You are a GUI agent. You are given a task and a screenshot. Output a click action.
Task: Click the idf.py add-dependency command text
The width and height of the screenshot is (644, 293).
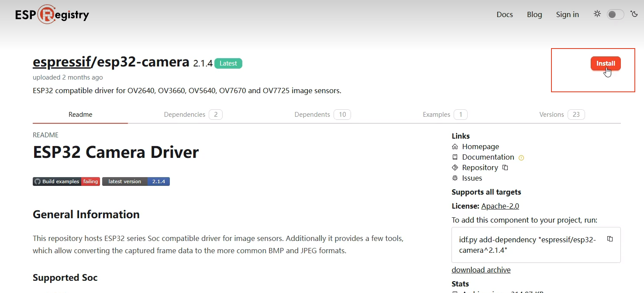coord(527,245)
